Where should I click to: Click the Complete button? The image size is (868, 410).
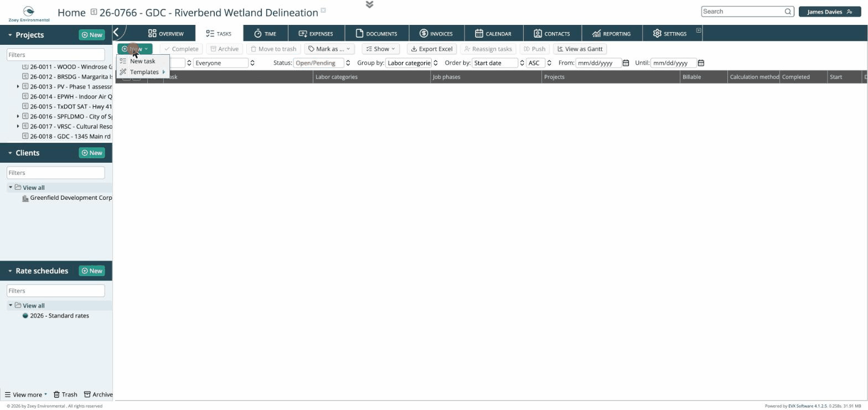click(x=181, y=49)
